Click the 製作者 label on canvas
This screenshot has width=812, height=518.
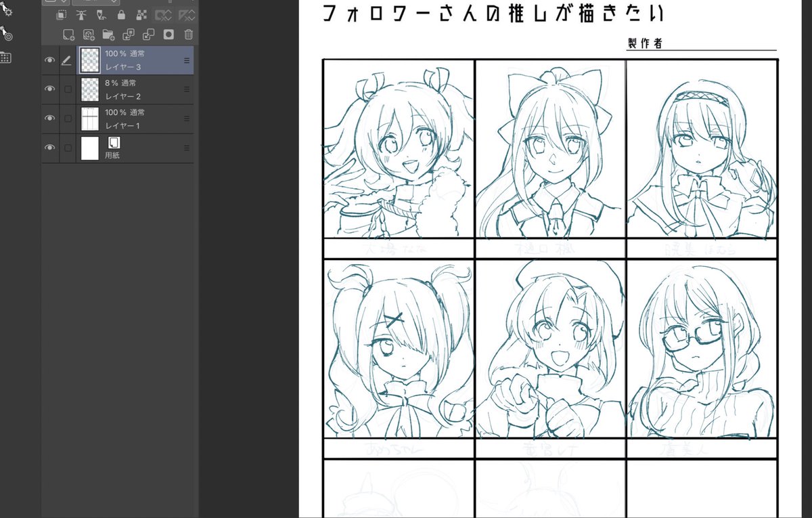tap(644, 43)
